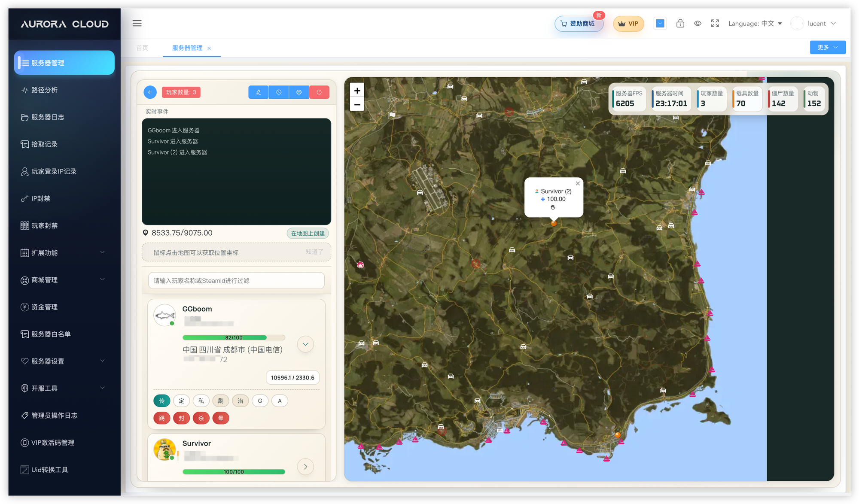Open VIP激活码管理 in the sidebar
This screenshot has width=859, height=504.
[64, 443]
